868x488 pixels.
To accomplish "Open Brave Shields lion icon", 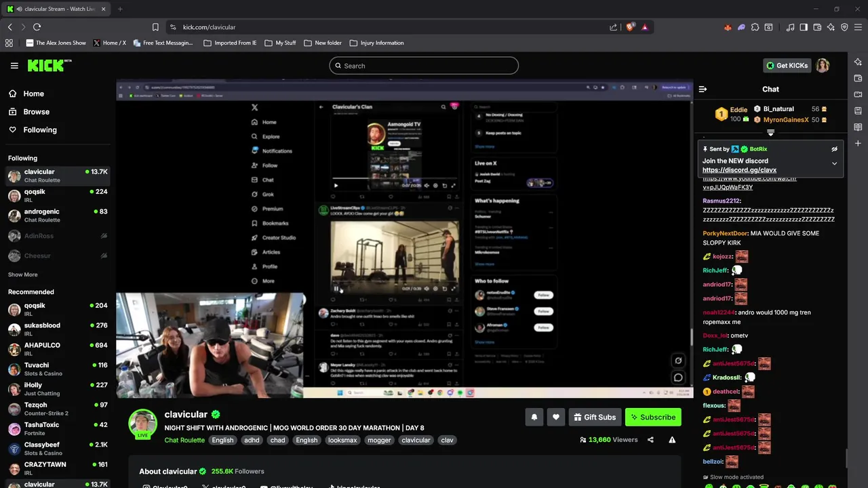I will [x=630, y=27].
